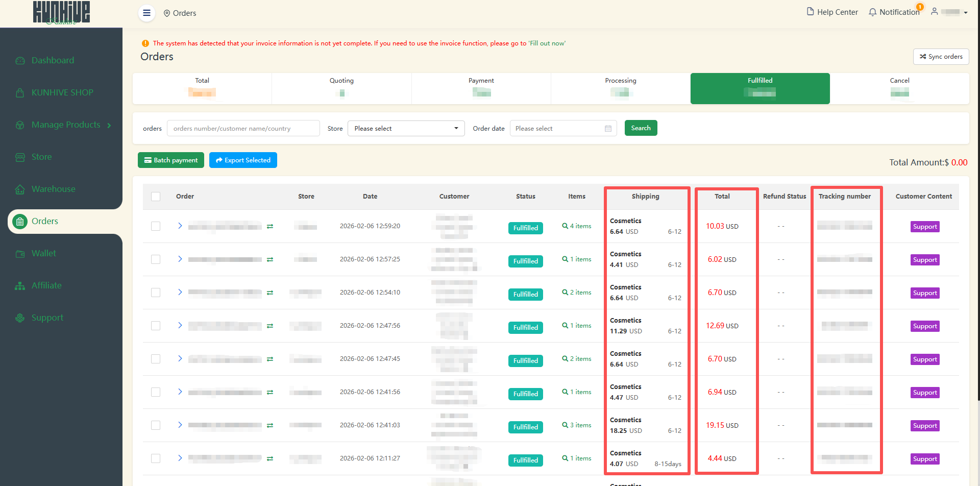Open Wallet from the sidebar
Viewport: 980px width, 486px height.
click(44, 253)
